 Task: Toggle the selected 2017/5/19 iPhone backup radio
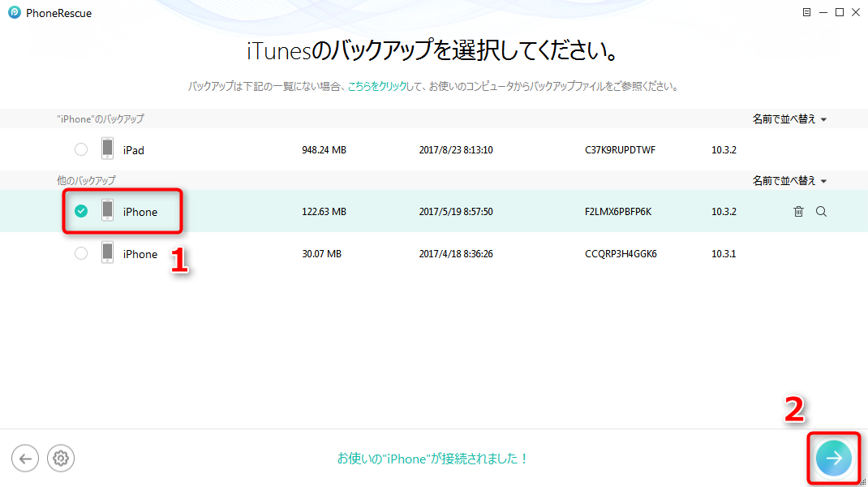(x=81, y=210)
